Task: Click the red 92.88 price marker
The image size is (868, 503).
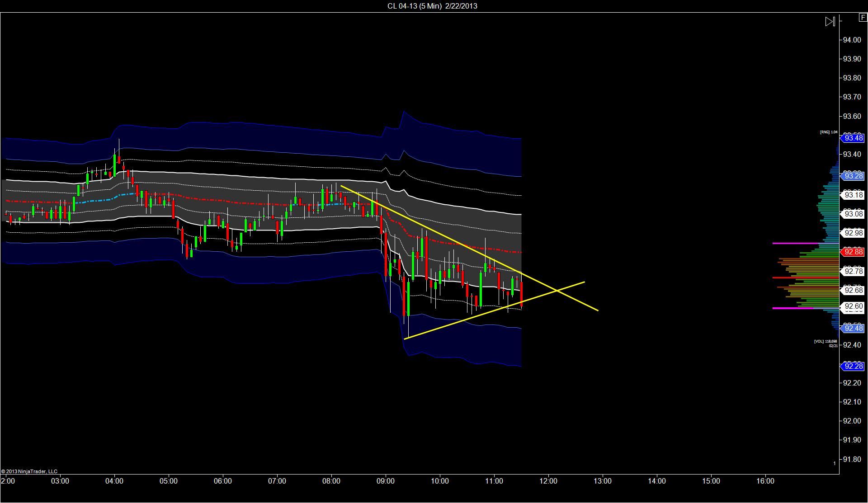Action: pyautogui.click(x=852, y=252)
